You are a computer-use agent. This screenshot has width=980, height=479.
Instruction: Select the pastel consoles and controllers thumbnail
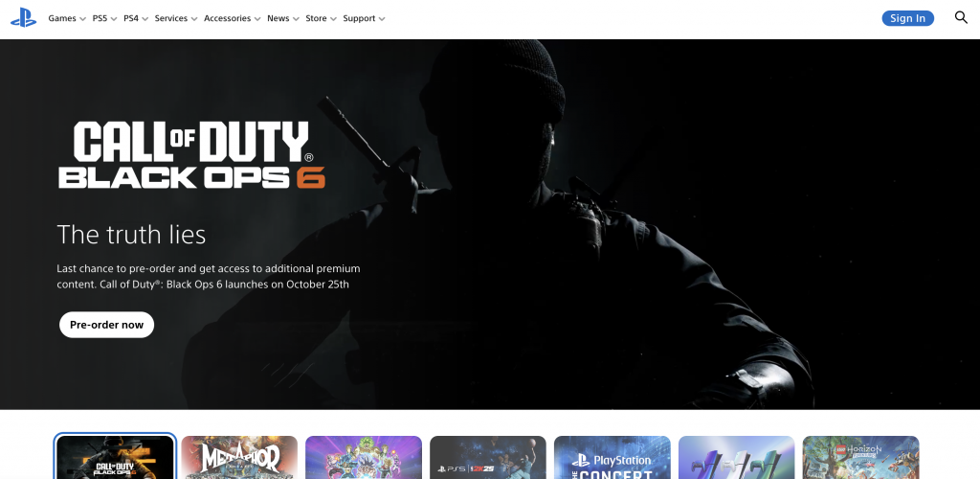737,457
